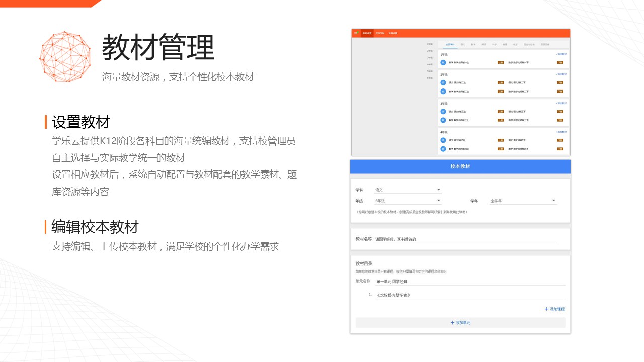Click the app logo icon in orange header
Screen dimensions: 644x362
pos(356,33)
